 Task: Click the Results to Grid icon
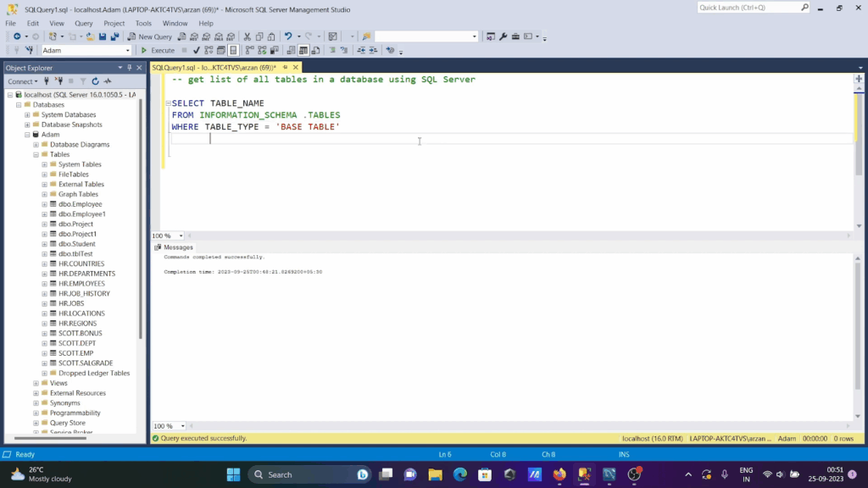point(303,50)
